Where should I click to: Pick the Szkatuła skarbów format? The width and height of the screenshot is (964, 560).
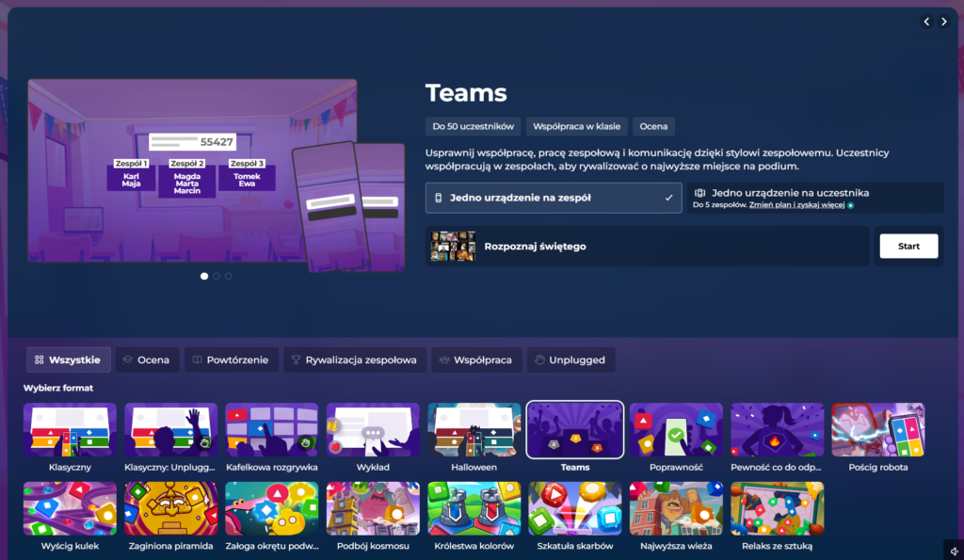click(575, 508)
